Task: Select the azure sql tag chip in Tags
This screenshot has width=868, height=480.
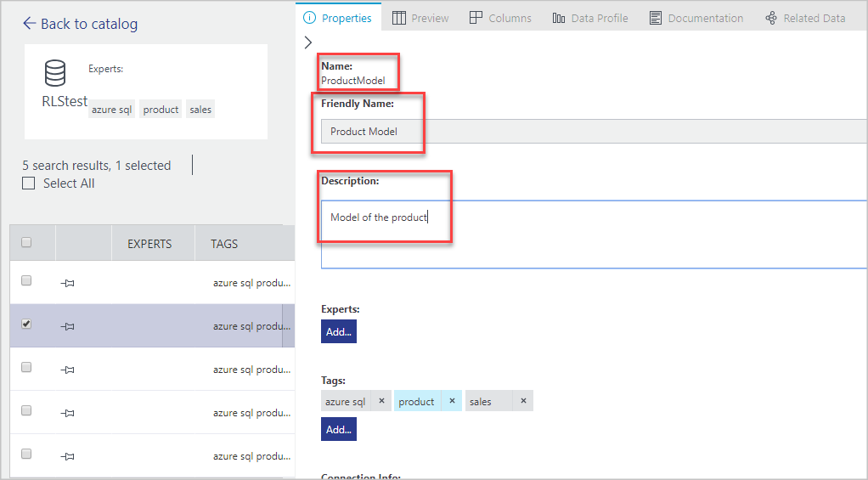Action: pyautogui.click(x=346, y=401)
